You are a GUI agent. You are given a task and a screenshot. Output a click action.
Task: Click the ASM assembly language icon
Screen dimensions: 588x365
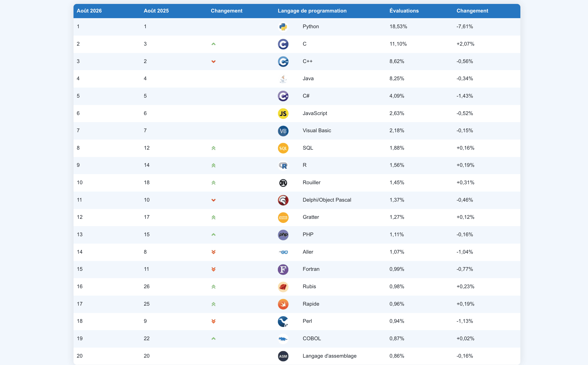click(x=283, y=356)
